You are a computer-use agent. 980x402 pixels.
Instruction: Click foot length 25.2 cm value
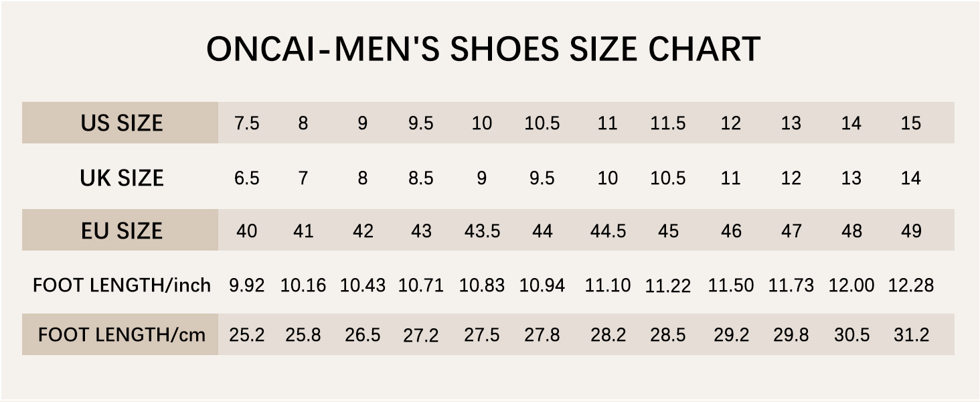tap(246, 334)
